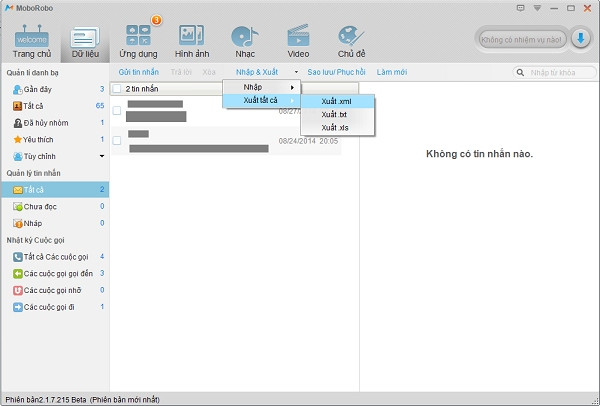Image resolution: width=600 pixels, height=406 pixels.
Task: Open the title bar dropdown triangle menu
Action: coord(537,8)
